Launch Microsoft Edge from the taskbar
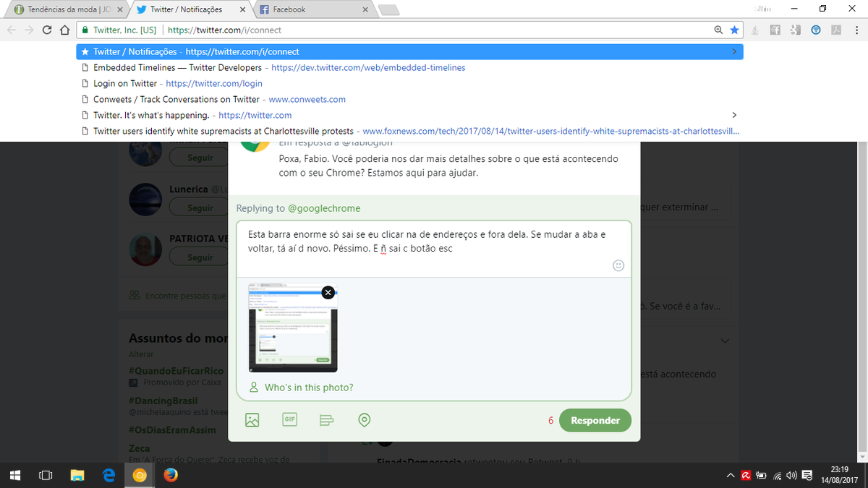Image resolution: width=868 pixels, height=488 pixels. coord(109,475)
